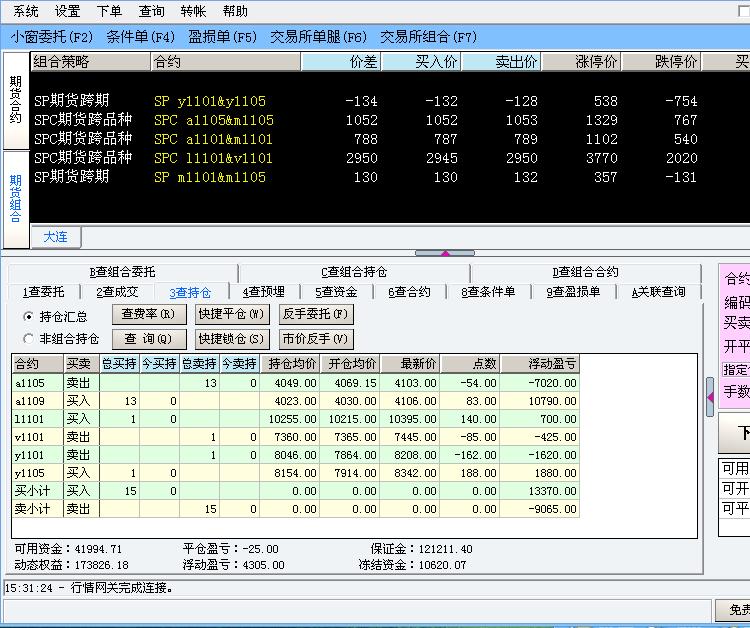This screenshot has height=628, width=750.
Task: Click the 持仓均价 column header
Action: point(290,364)
